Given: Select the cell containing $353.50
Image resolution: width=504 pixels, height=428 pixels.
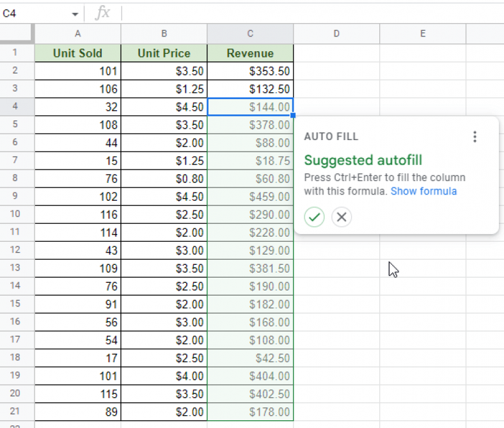Looking at the screenshot, I should [250, 71].
